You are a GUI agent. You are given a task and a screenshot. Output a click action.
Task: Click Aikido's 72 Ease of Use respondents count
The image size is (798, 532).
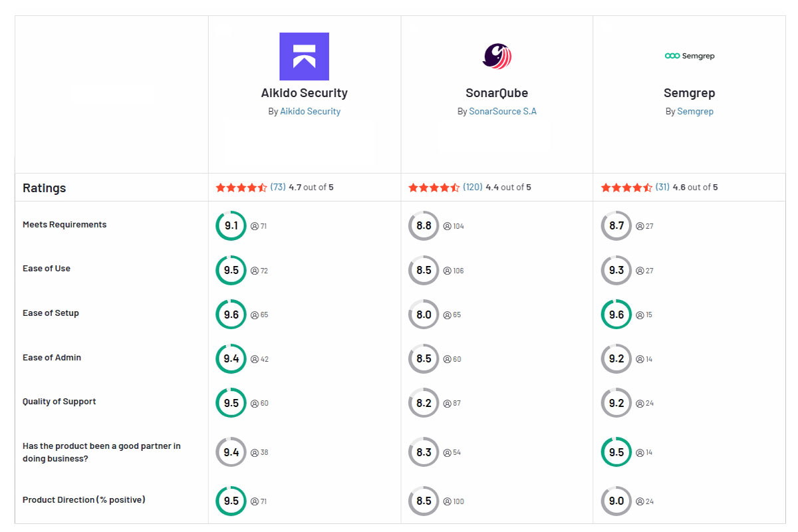click(259, 271)
